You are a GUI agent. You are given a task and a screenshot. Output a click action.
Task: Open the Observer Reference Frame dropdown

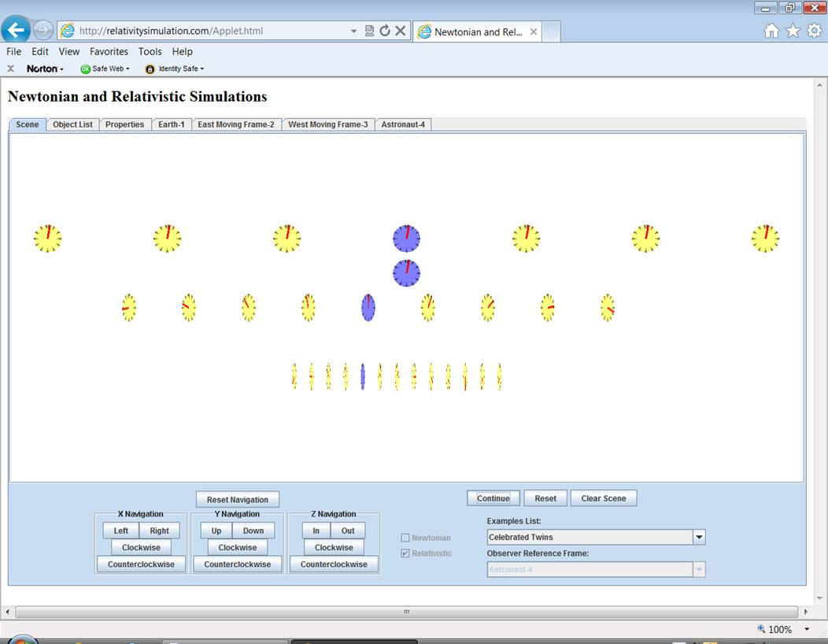click(x=698, y=569)
